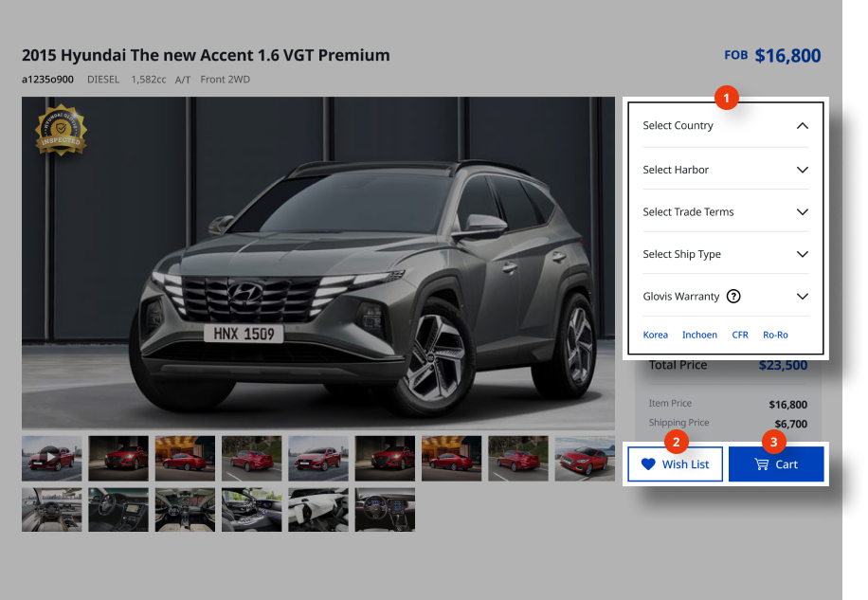Click the '1,582cc' engine size text
Viewport: 868px width, 600px height.
click(x=149, y=80)
